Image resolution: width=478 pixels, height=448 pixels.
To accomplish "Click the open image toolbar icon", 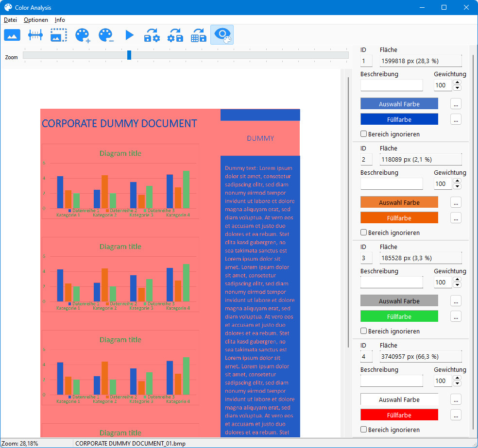I will 12,35.
